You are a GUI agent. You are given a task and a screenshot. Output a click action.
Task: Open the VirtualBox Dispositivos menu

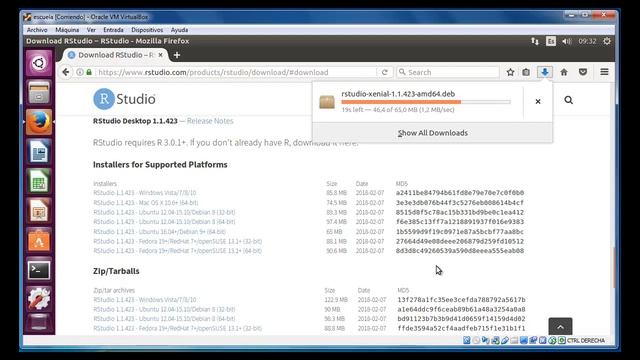147,30
